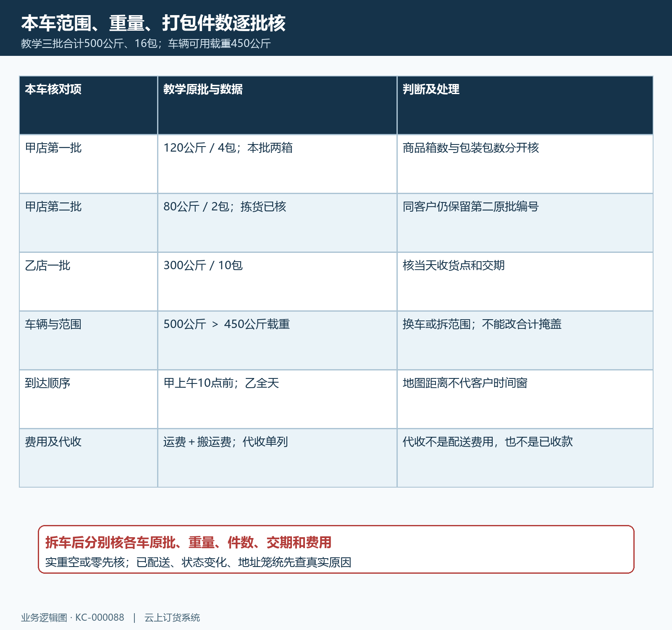Click red heading 拆车后分别核各车原批
This screenshot has width=672, height=630.
(110, 543)
